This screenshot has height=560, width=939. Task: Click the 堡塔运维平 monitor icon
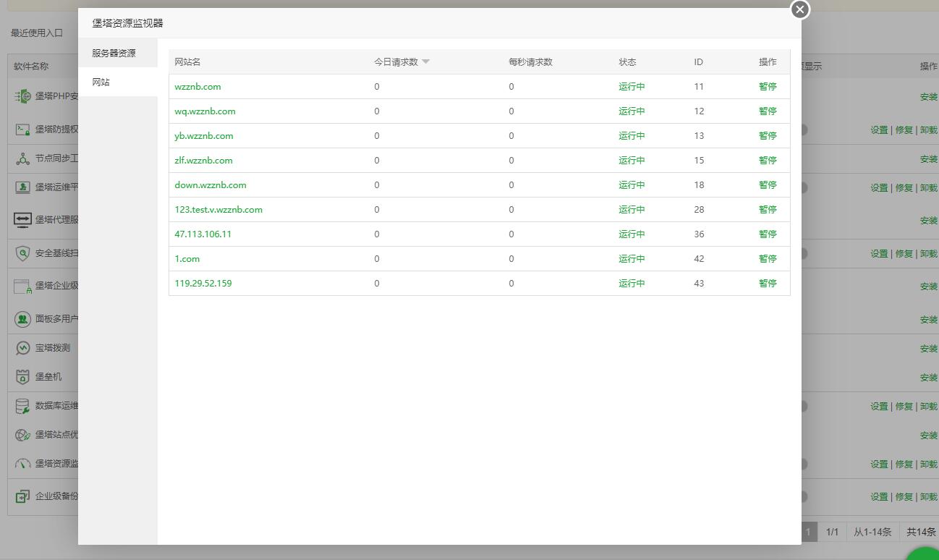23,187
